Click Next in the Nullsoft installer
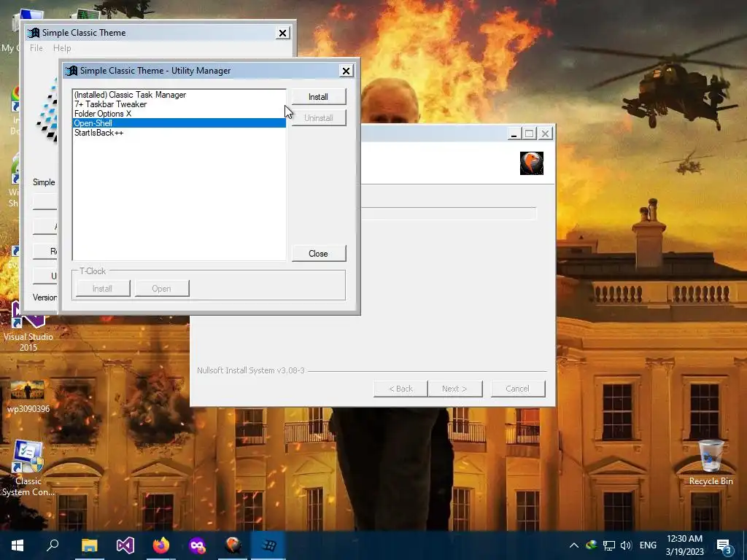The width and height of the screenshot is (747, 560). 455,389
